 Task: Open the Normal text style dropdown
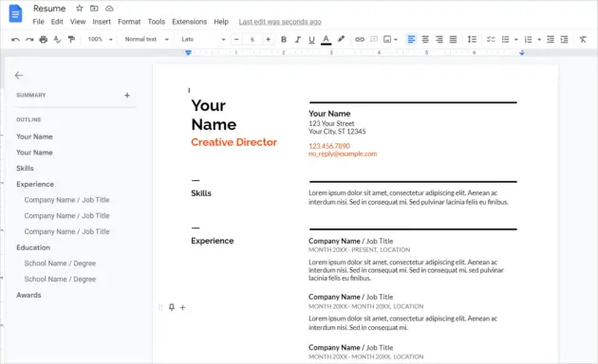pos(146,39)
